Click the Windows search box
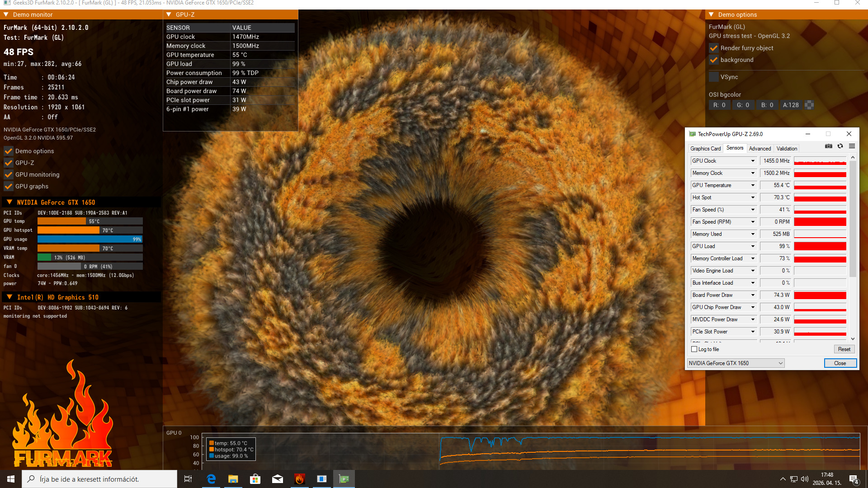This screenshot has height=488, width=868. [99, 479]
